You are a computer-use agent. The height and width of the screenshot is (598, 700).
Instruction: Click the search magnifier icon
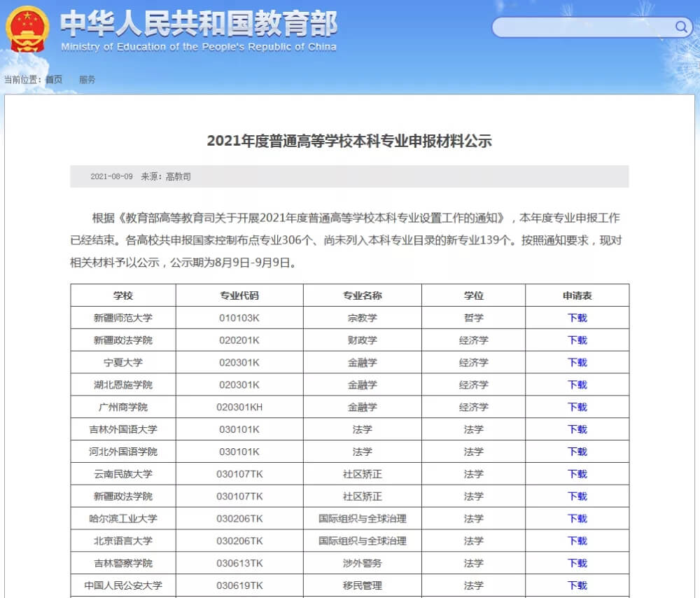tap(680, 27)
